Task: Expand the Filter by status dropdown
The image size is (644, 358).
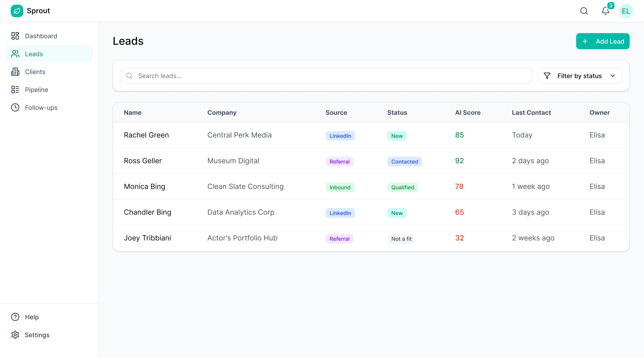Action: pos(579,76)
